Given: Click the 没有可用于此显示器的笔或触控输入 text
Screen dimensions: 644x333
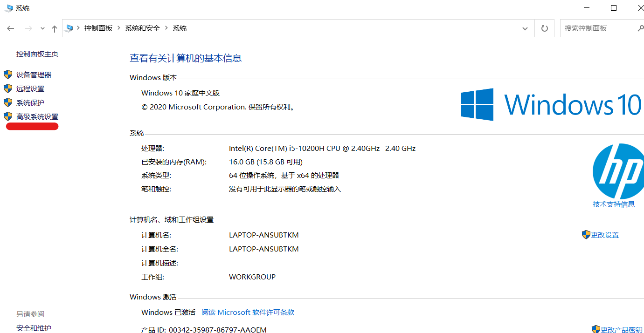Looking at the screenshot, I should pos(285,189).
